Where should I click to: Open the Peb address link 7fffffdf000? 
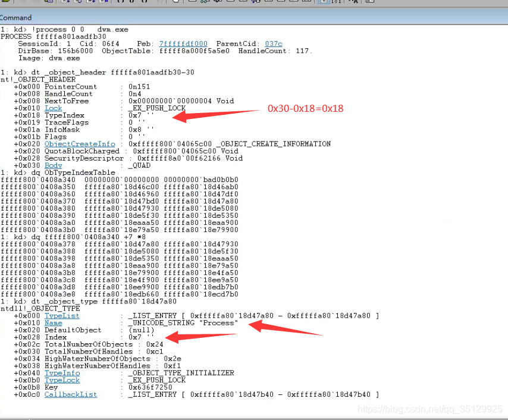183,44
